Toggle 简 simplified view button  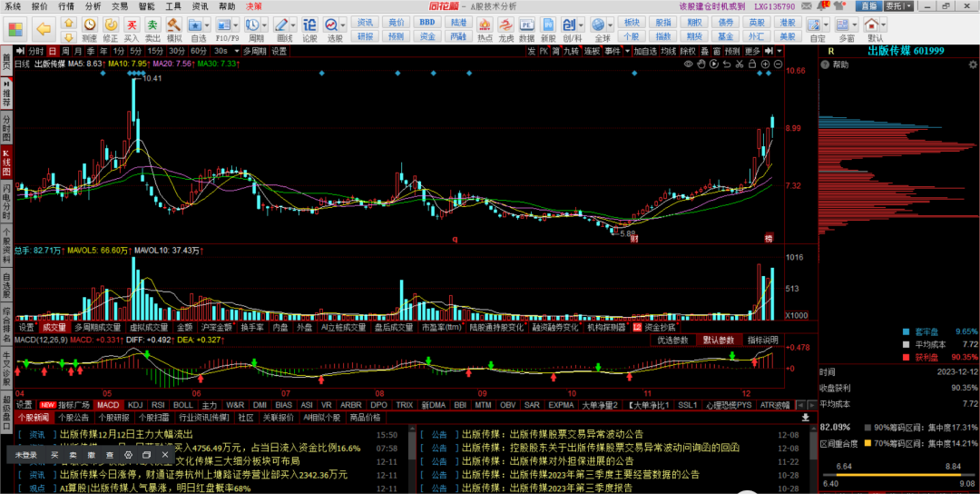coord(554,51)
